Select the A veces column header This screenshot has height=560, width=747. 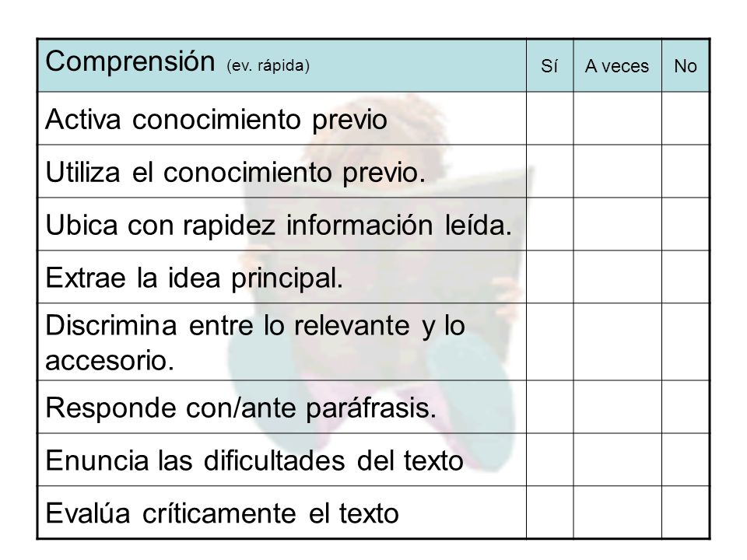click(617, 66)
